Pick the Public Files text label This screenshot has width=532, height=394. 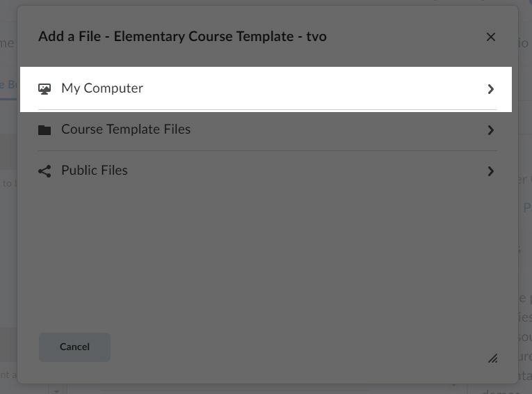click(x=95, y=171)
